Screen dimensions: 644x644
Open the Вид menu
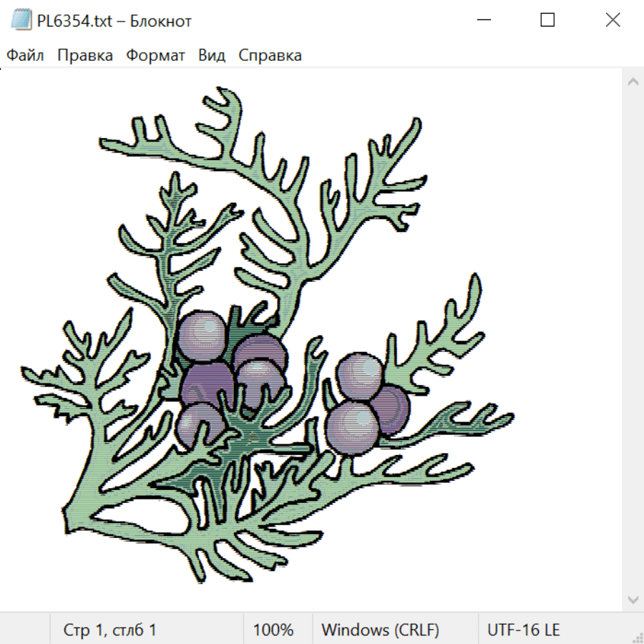click(212, 56)
